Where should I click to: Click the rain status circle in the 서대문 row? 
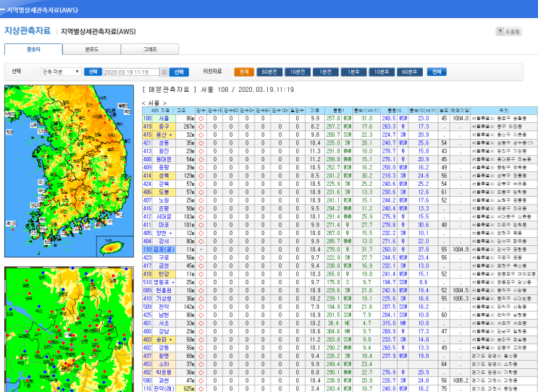pyautogui.click(x=201, y=217)
